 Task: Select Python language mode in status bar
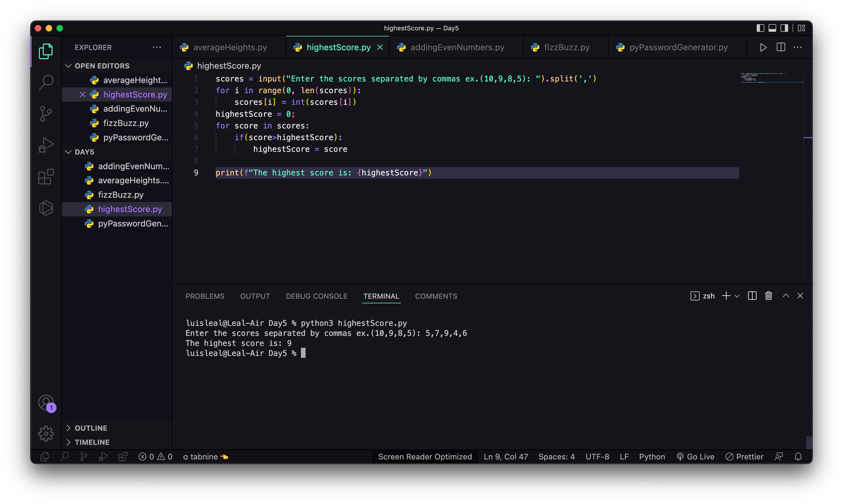pos(652,457)
